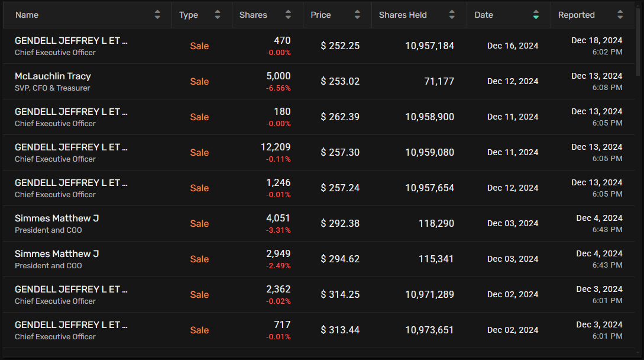Open GENDELL JEFFREY row priced $ 257.24
Viewport: 644px width, 360px height.
click(319, 188)
